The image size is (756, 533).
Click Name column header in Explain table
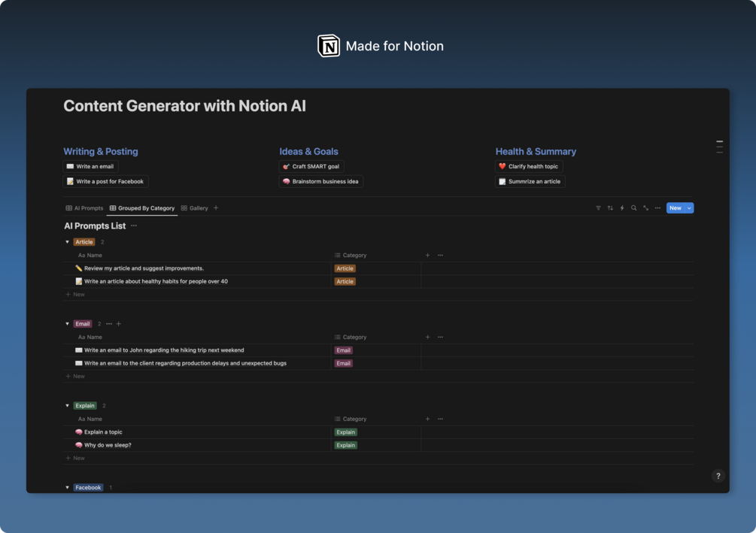click(90, 419)
